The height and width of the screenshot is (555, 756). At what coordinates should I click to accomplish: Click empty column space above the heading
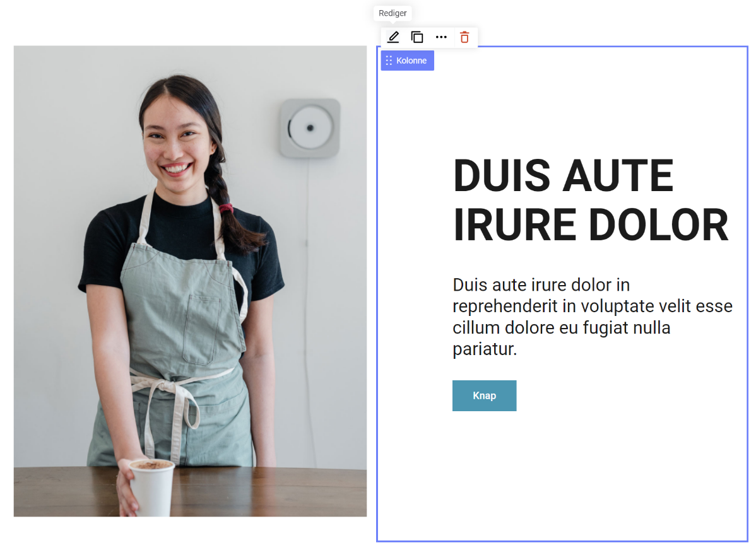(562, 107)
